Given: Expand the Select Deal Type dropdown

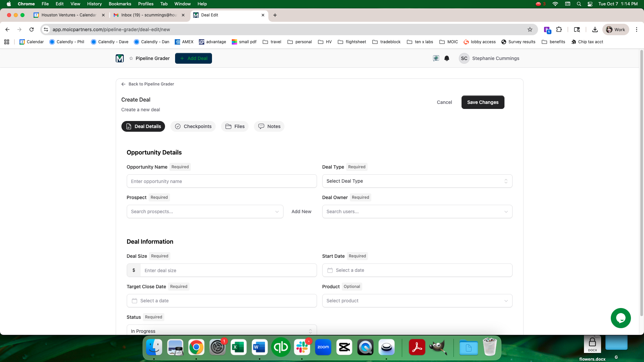Looking at the screenshot, I should coord(417,181).
